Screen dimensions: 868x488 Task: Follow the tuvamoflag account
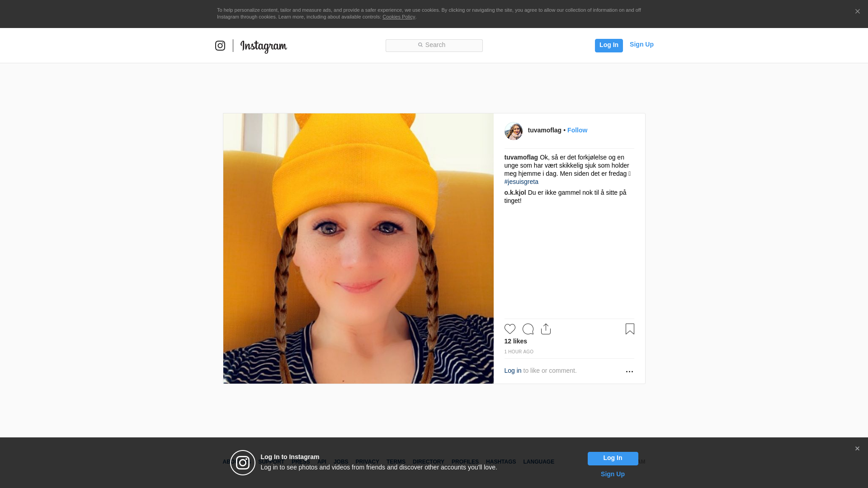(577, 130)
